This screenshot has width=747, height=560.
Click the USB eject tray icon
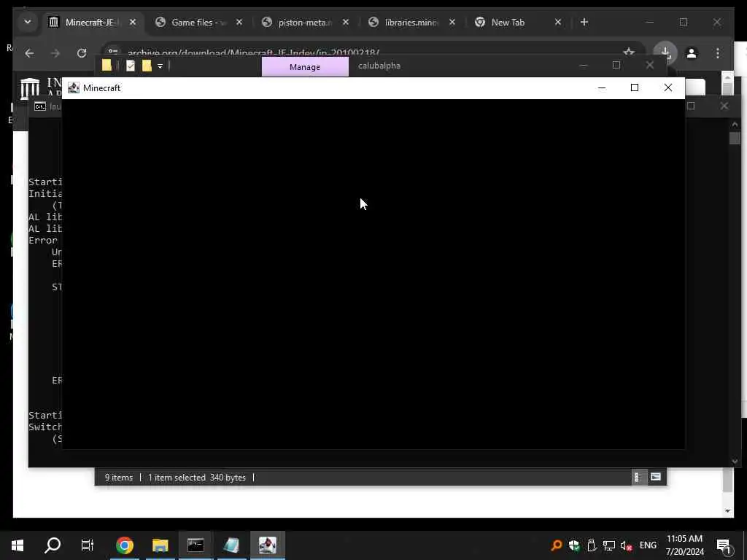click(591, 545)
